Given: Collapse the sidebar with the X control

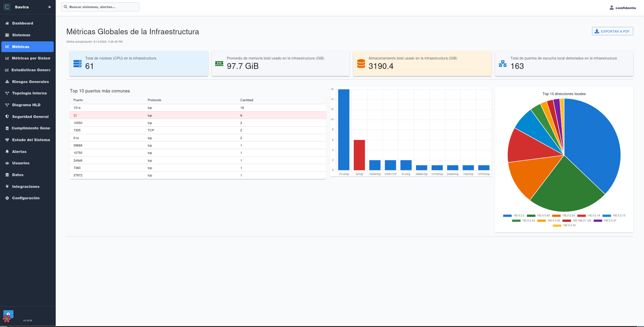Looking at the screenshot, I should pos(49,7).
